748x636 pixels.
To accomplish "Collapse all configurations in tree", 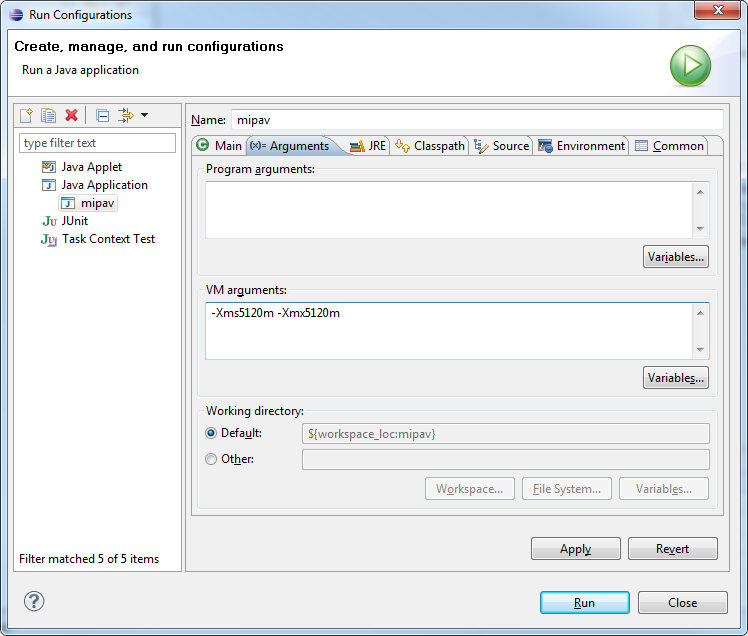I will pos(102,116).
